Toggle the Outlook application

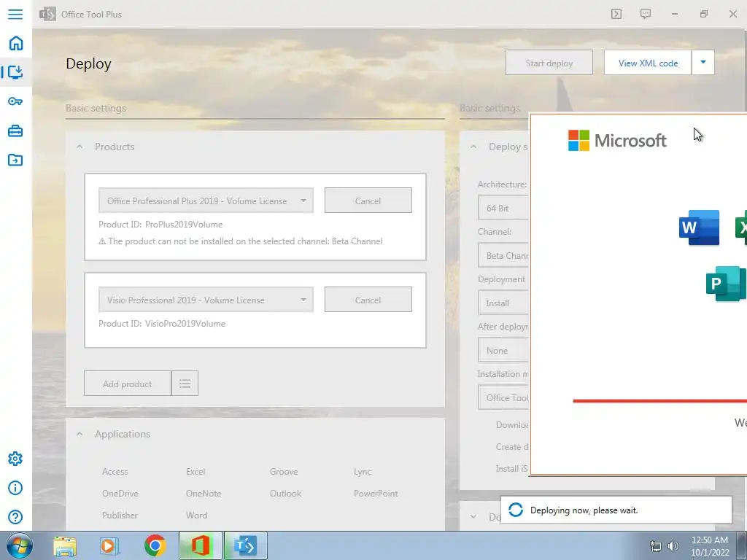click(x=285, y=494)
